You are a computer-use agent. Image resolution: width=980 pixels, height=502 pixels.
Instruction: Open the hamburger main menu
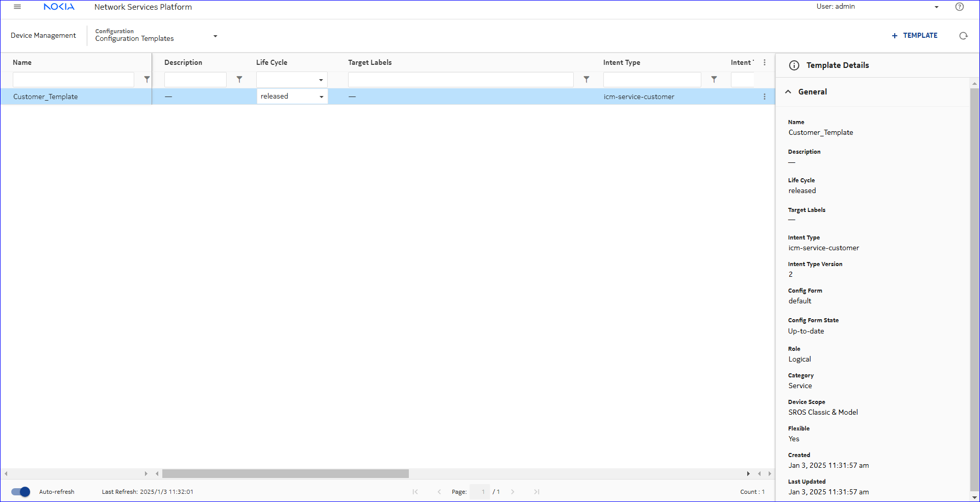(17, 7)
